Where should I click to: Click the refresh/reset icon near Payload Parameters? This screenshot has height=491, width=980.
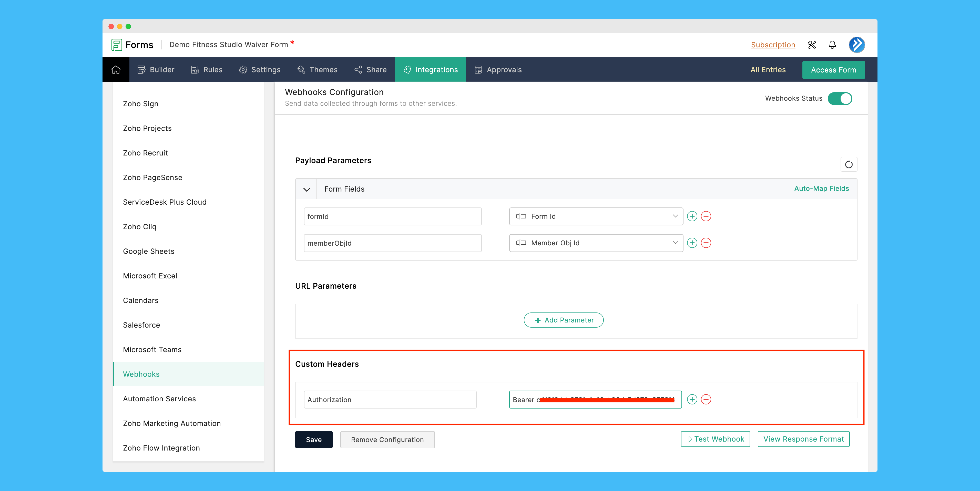pyautogui.click(x=849, y=164)
